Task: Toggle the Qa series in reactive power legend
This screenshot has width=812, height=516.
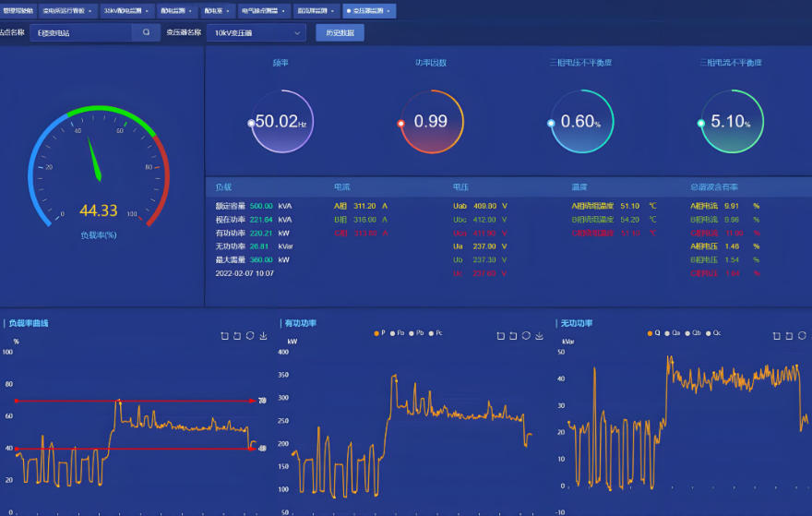Action: (675, 332)
